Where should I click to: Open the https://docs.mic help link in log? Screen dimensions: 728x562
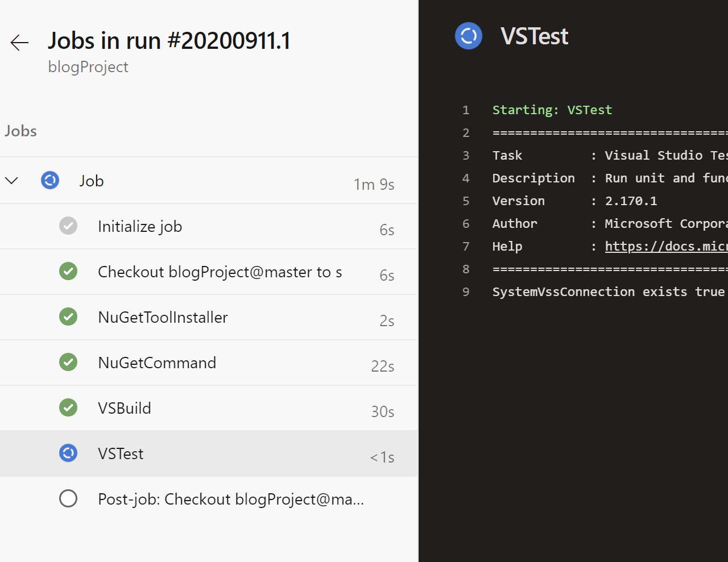click(666, 246)
